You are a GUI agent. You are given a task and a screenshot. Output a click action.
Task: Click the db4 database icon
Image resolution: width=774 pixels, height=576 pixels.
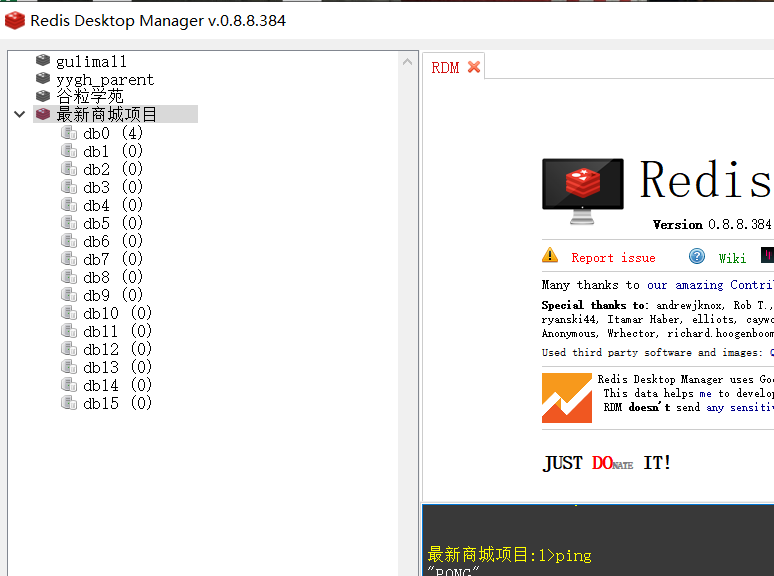tap(69, 204)
